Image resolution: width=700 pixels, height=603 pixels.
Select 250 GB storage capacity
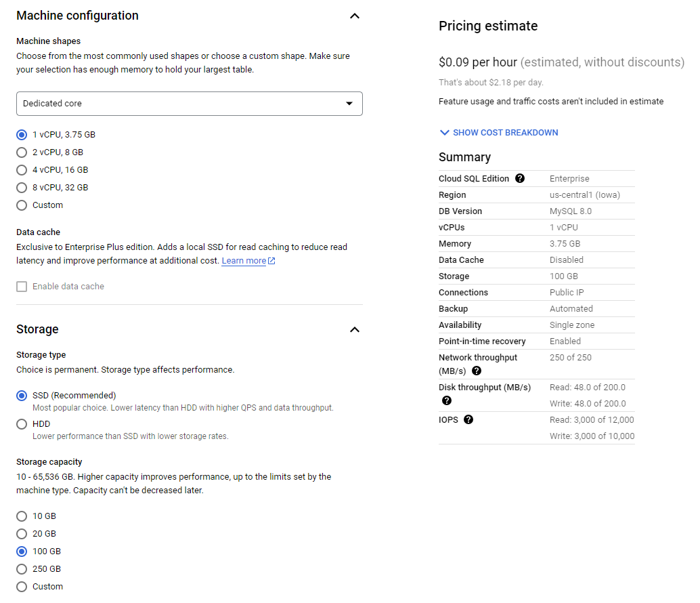[x=22, y=569]
